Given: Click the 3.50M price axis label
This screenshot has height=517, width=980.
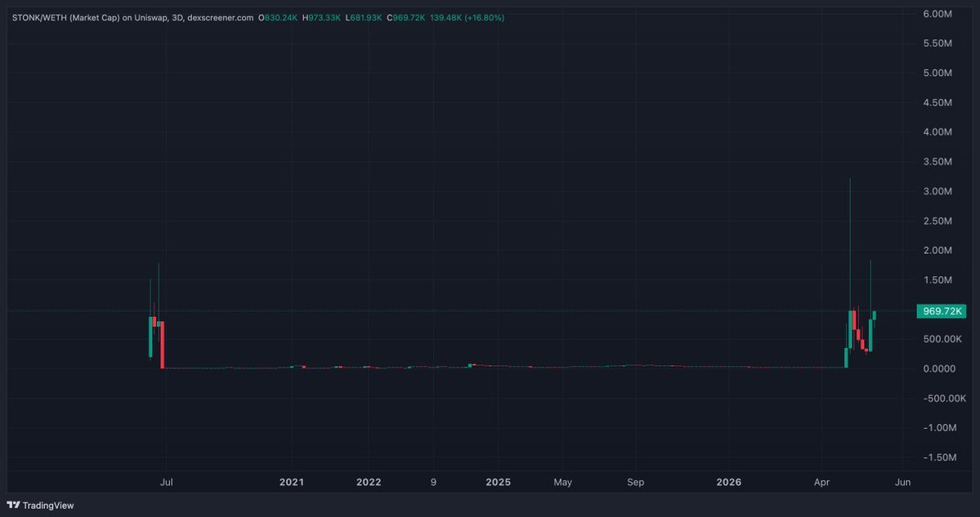Looking at the screenshot, I should [937, 162].
